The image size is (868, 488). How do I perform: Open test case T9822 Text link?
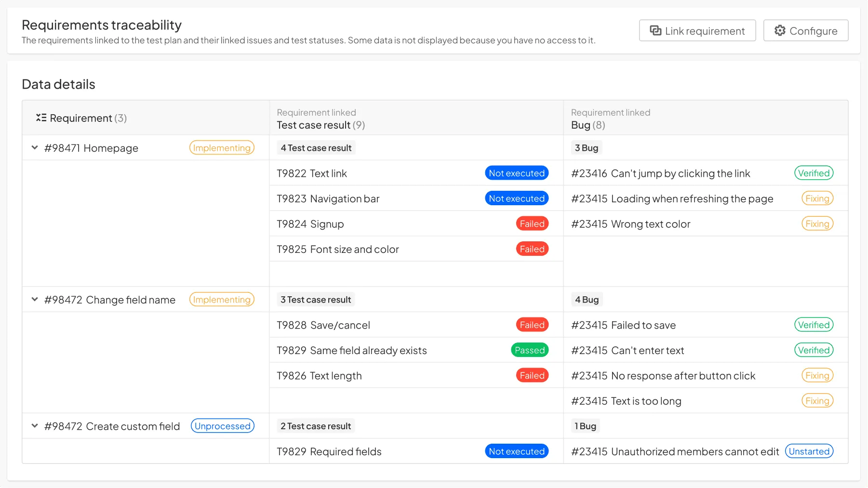point(312,173)
